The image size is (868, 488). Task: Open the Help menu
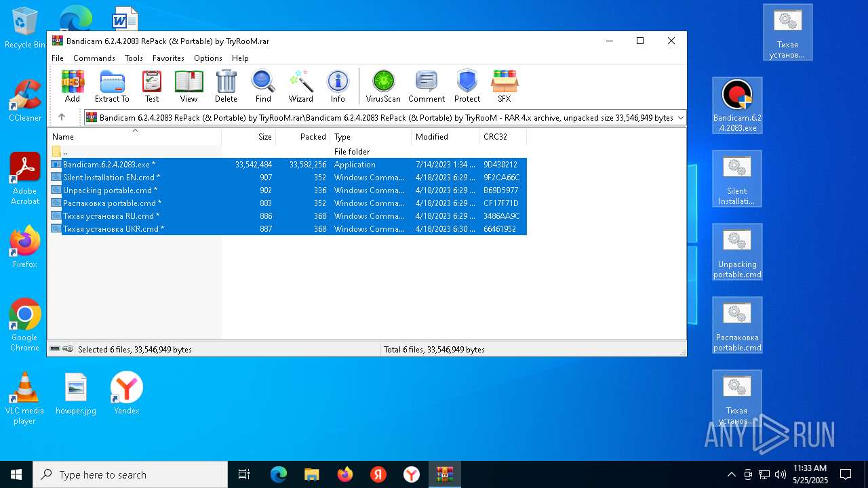point(240,58)
